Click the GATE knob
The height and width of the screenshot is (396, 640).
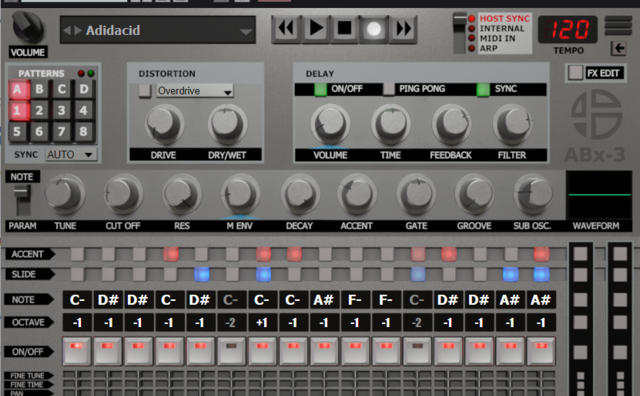point(416,194)
